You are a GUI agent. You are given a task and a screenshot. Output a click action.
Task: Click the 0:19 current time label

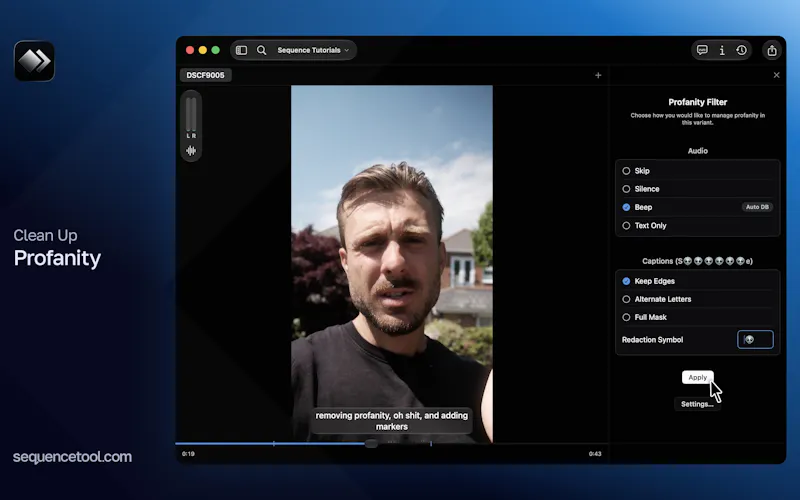tap(188, 454)
